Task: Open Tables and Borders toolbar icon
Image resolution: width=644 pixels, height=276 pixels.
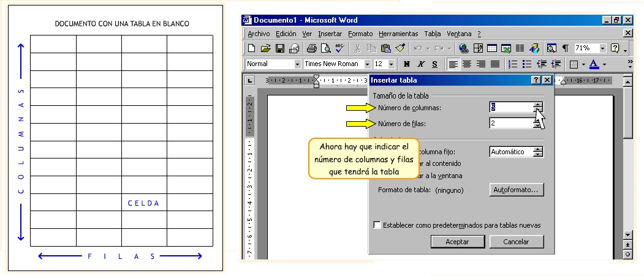Action: (478, 48)
